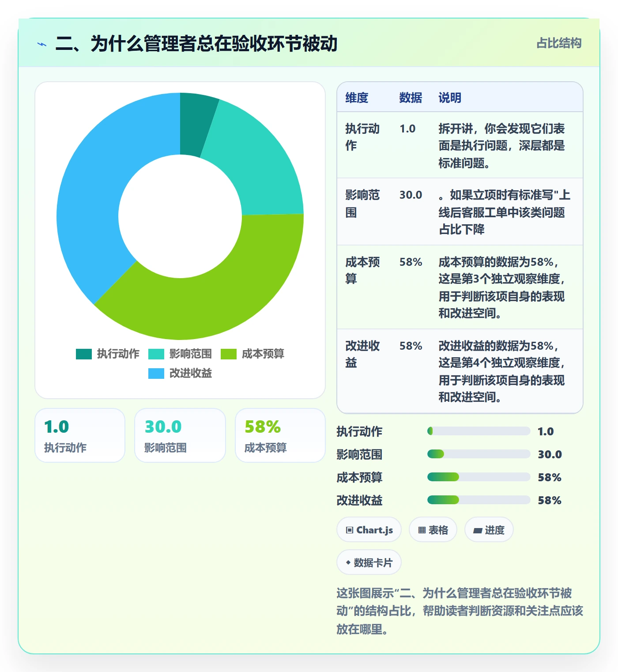Click the lightning icon beside the section title
The height and width of the screenshot is (672, 618).
[x=42, y=44]
